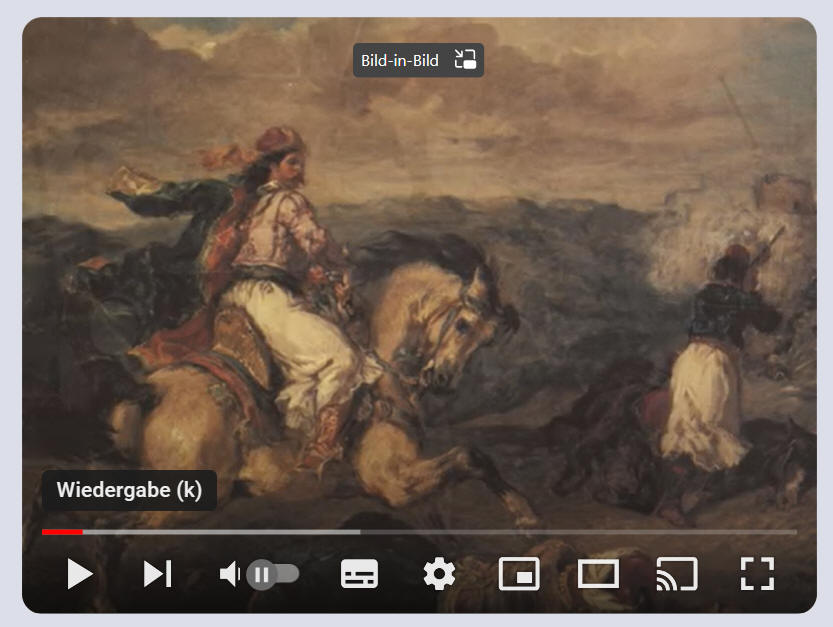The height and width of the screenshot is (627, 833).
Task: Cast video with the cast icon
Action: 677,574
